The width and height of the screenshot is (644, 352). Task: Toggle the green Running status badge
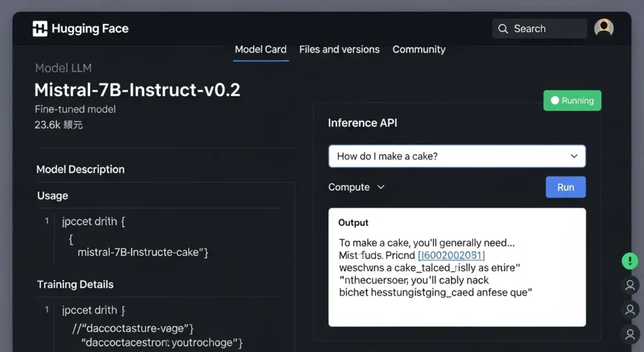[x=572, y=101]
